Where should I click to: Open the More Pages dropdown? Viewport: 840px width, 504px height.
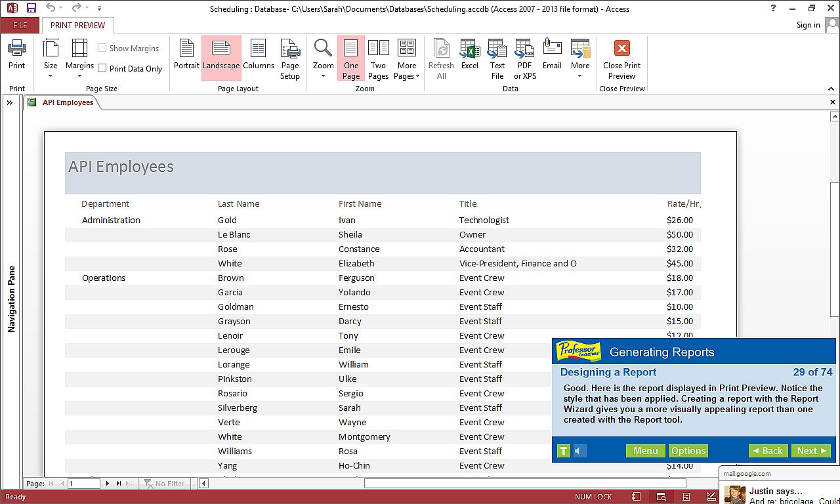tap(407, 59)
